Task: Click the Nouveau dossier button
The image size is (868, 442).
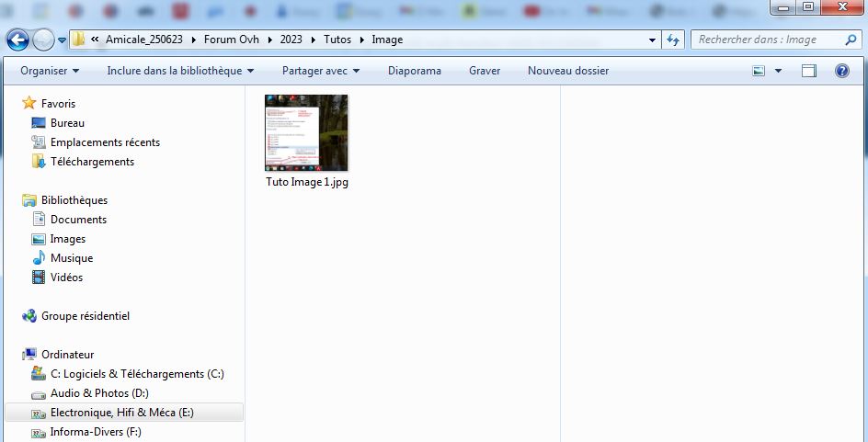Action: [x=567, y=71]
